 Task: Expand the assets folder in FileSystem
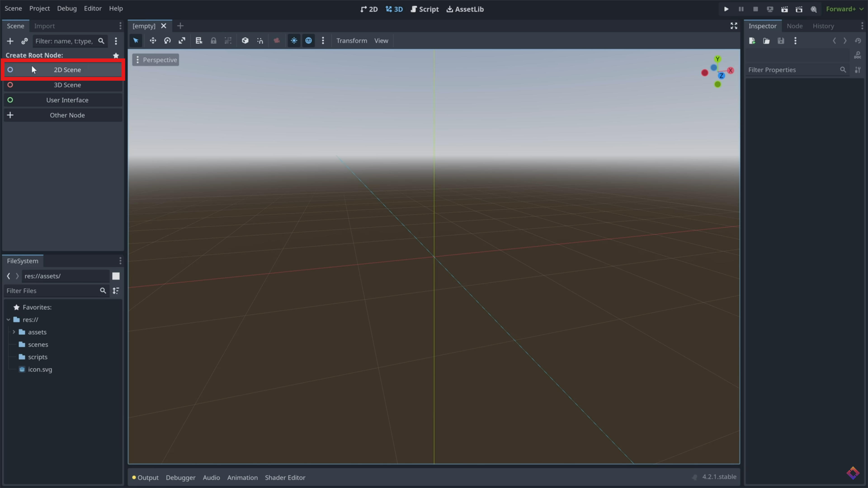click(14, 332)
